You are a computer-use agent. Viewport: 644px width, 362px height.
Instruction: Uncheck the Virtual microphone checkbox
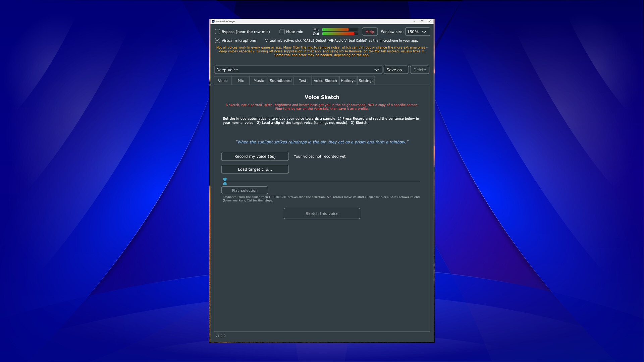pos(218,41)
